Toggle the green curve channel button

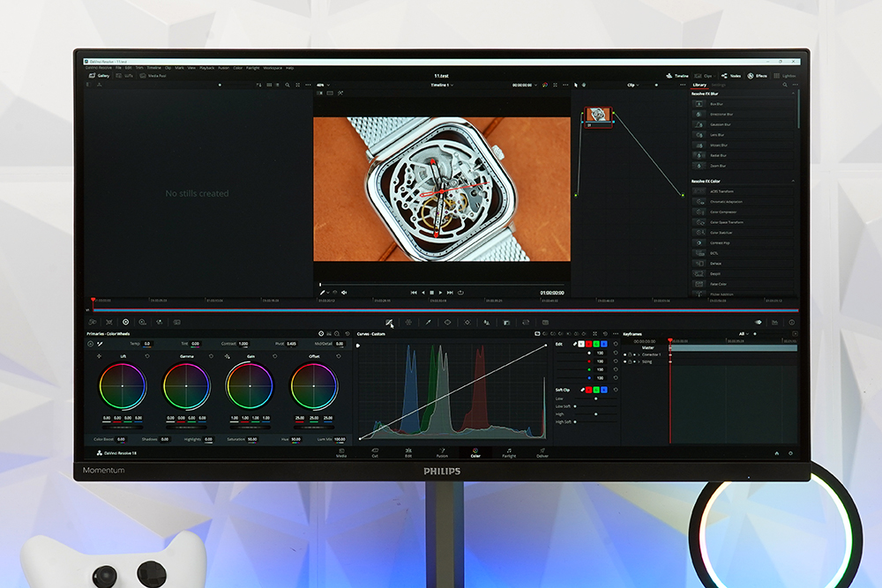coord(596,344)
